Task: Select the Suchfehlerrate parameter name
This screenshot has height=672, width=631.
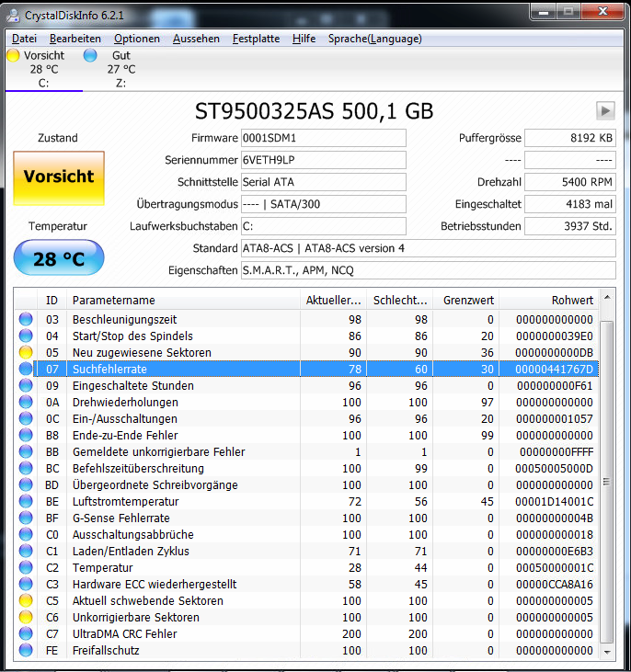Action: (109, 369)
